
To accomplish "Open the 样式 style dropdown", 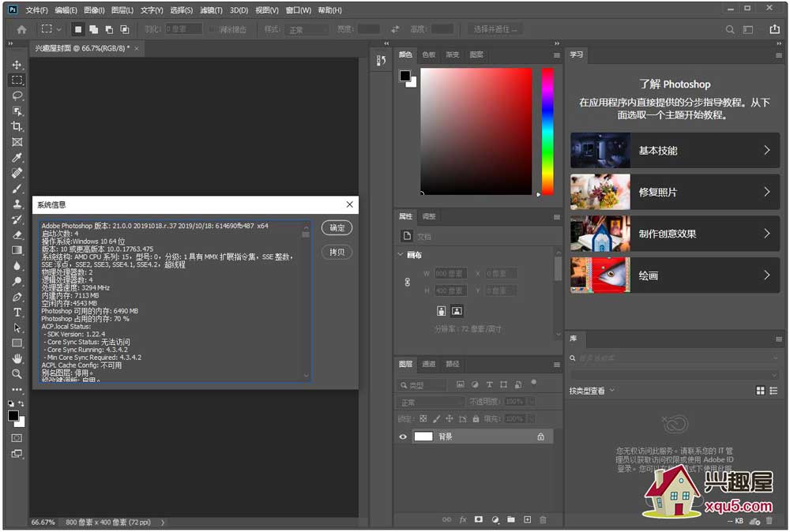I will coord(307,30).
